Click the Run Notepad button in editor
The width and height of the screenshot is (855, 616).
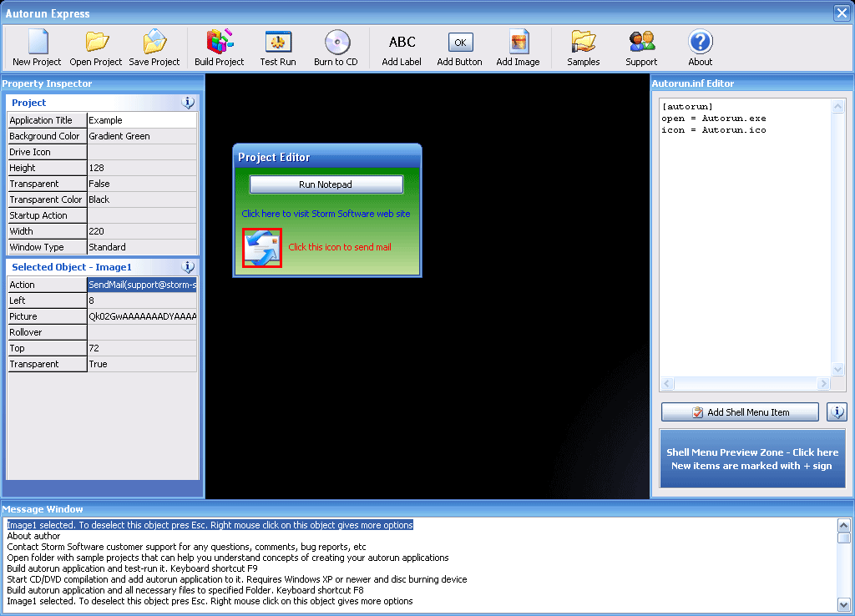[x=326, y=184]
